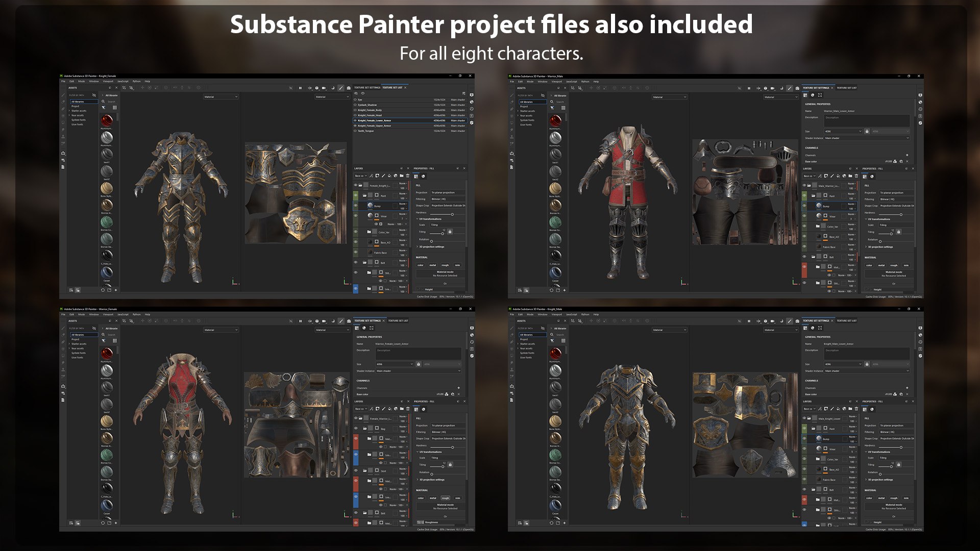980x551 pixels.
Task: Switch Knight_Female Assets panel to grid view icon
Action: [115, 107]
